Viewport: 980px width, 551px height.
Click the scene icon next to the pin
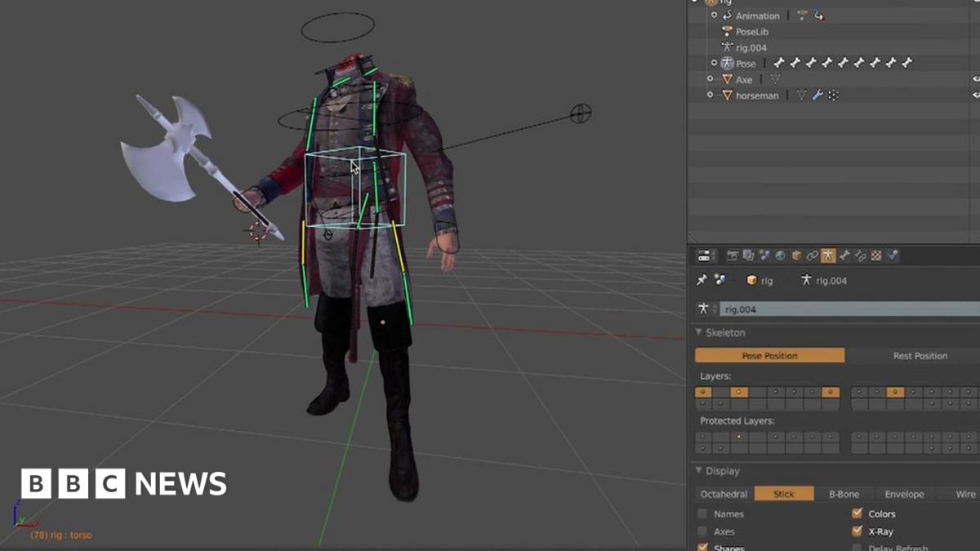(721, 280)
